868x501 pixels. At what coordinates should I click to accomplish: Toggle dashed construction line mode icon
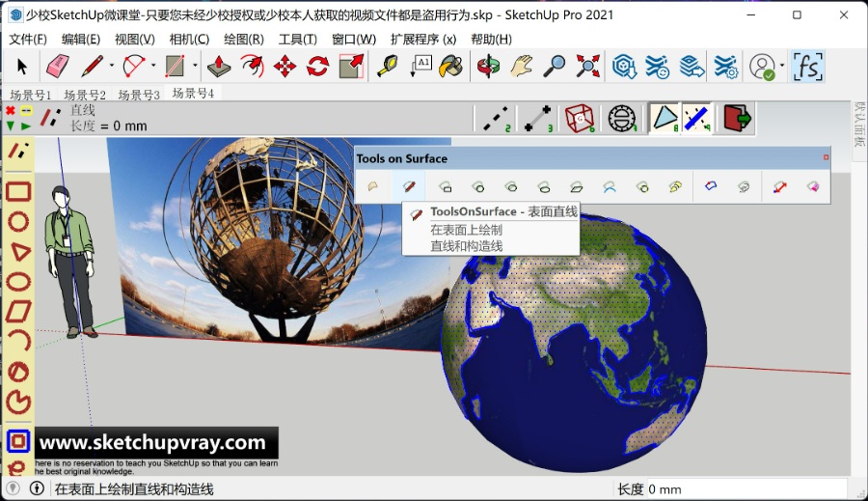(496, 119)
